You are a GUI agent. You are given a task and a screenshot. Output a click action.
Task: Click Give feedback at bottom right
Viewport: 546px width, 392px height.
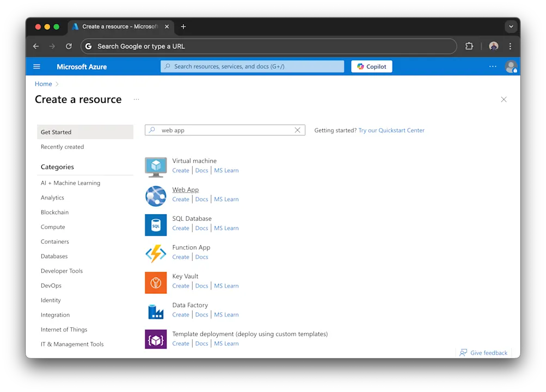(x=483, y=352)
